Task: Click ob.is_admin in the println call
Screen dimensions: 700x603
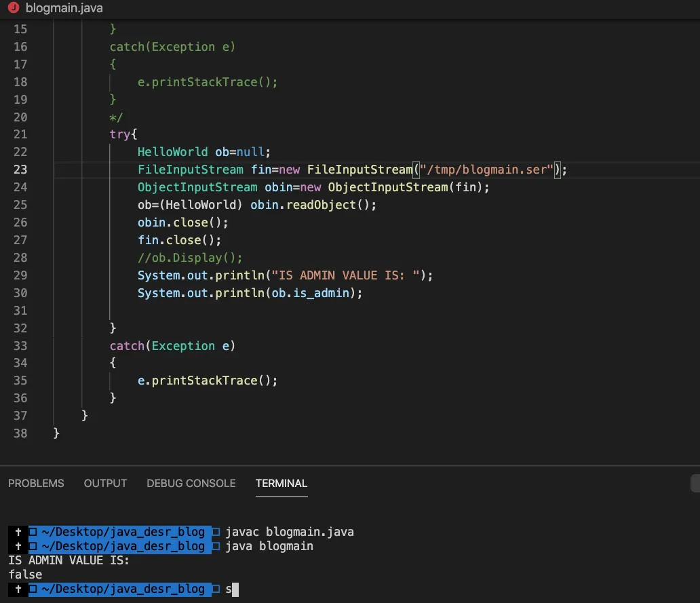Action: click(310, 293)
